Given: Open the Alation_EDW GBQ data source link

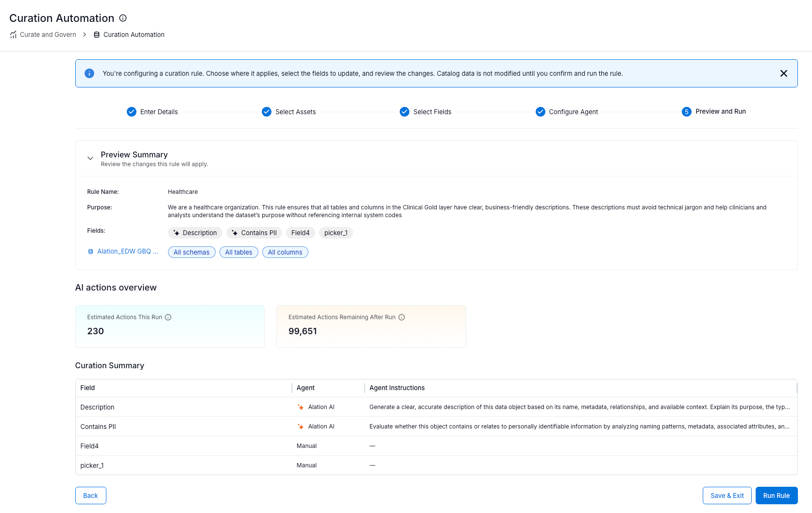Looking at the screenshot, I should coord(127,252).
